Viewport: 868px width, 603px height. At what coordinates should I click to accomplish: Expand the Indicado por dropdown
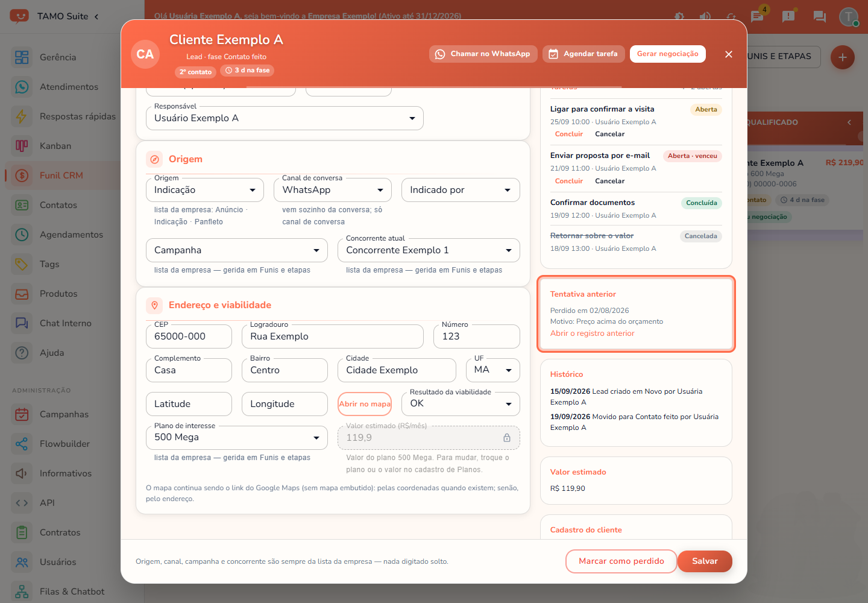click(x=461, y=190)
